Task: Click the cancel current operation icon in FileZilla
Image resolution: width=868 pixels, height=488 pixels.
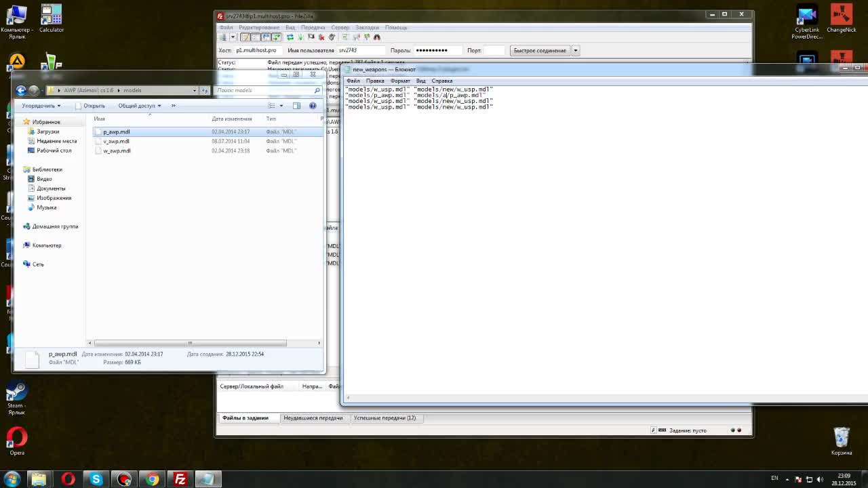Action: pyautogui.click(x=311, y=37)
